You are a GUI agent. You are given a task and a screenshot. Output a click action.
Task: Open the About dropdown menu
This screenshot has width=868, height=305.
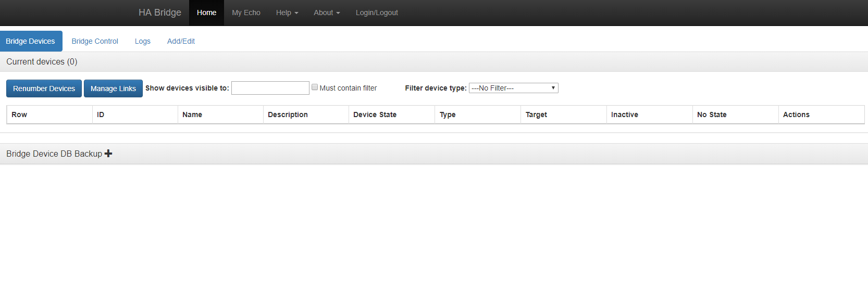pos(327,12)
